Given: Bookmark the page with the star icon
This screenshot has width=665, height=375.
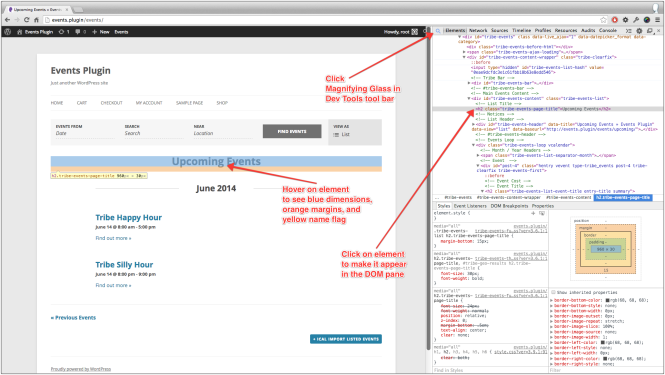Looking at the screenshot, I should click(x=604, y=20).
